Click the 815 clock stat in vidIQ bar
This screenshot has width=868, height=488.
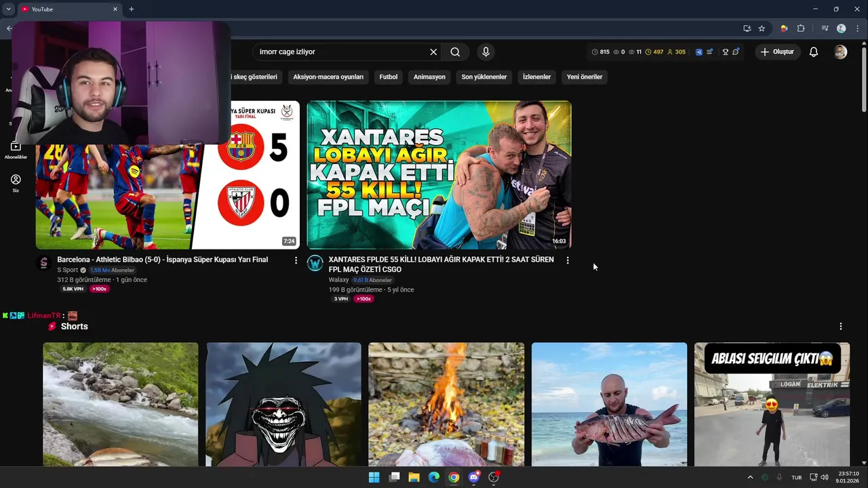click(x=601, y=52)
